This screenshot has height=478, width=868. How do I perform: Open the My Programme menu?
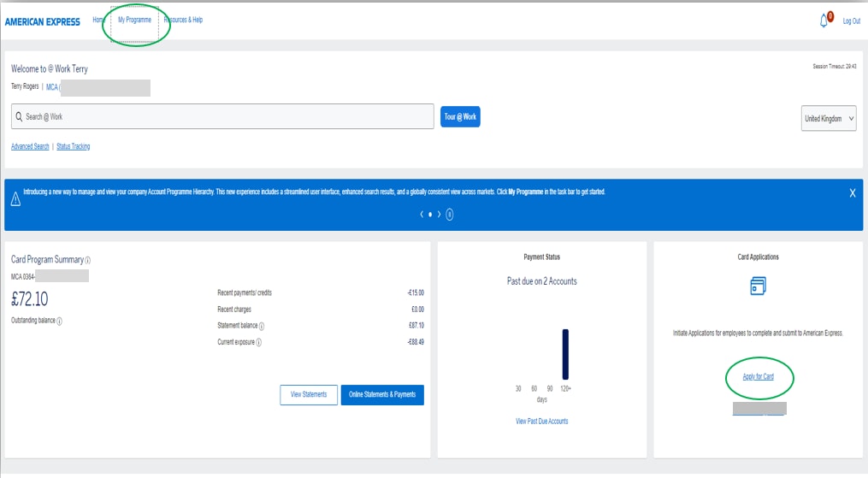click(x=134, y=20)
